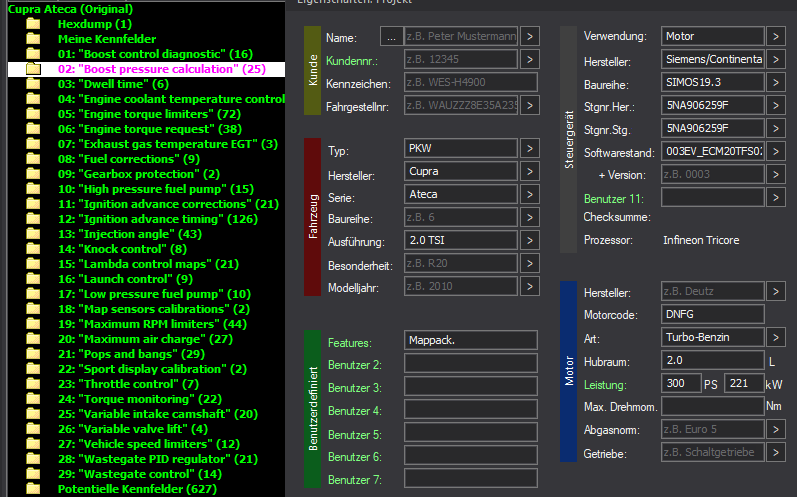Select tree item 28 Wastegate PID regulator

click(x=158, y=458)
